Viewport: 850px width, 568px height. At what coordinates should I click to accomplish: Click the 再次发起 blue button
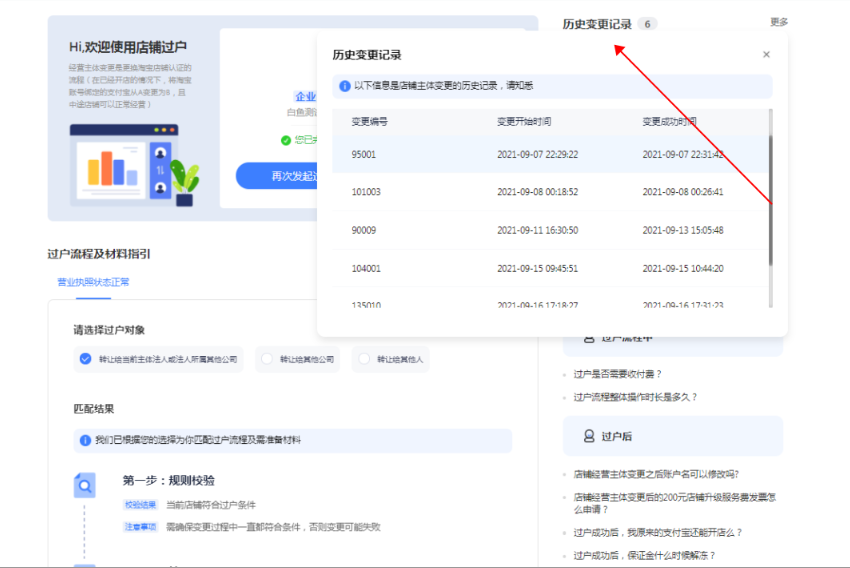[276, 176]
